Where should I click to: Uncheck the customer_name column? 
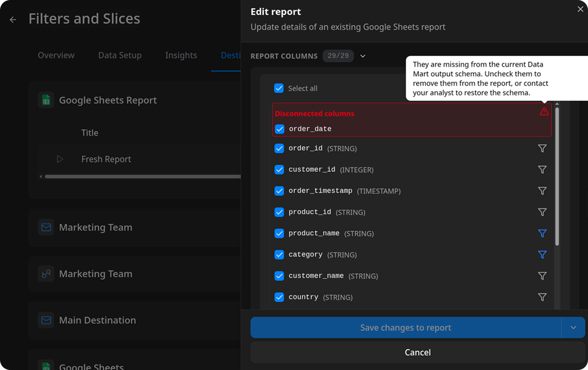[279, 276]
